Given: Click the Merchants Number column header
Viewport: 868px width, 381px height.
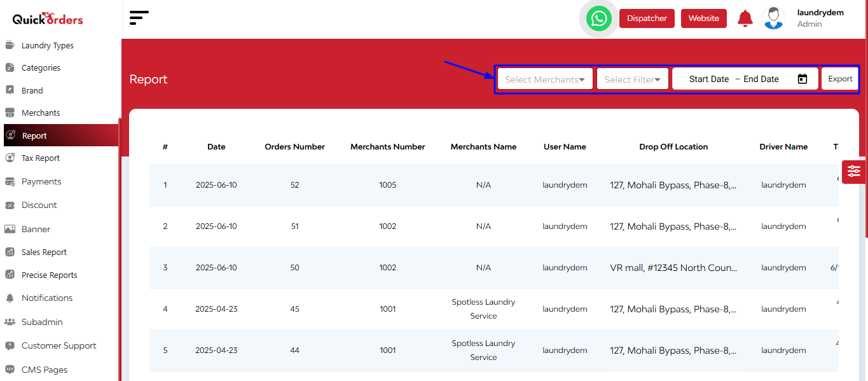Looking at the screenshot, I should click(388, 147).
